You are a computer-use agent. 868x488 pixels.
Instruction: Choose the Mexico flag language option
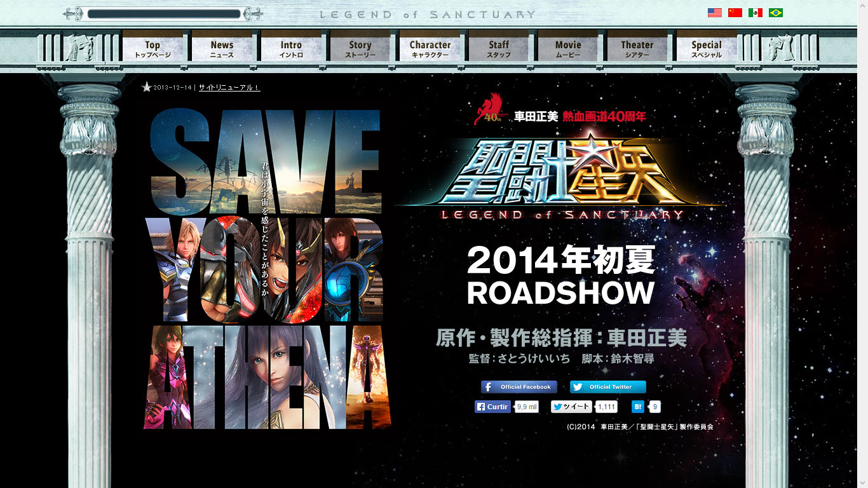pyautogui.click(x=755, y=13)
